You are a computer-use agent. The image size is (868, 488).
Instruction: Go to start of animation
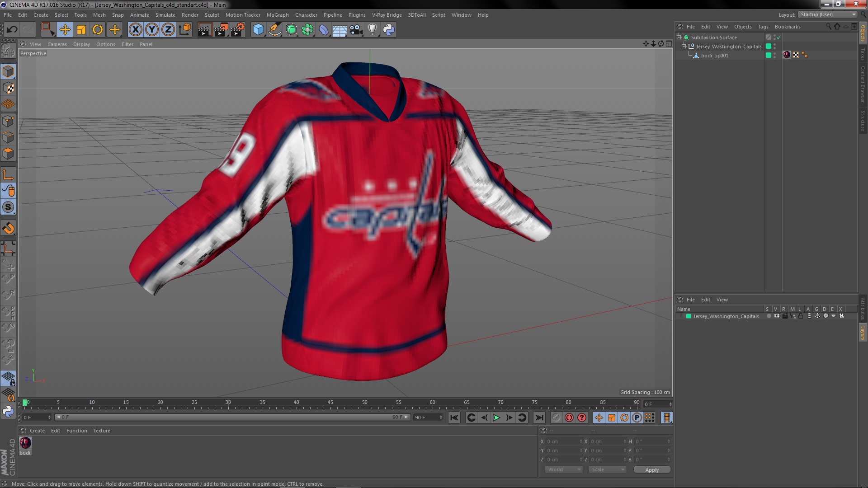[x=454, y=418]
